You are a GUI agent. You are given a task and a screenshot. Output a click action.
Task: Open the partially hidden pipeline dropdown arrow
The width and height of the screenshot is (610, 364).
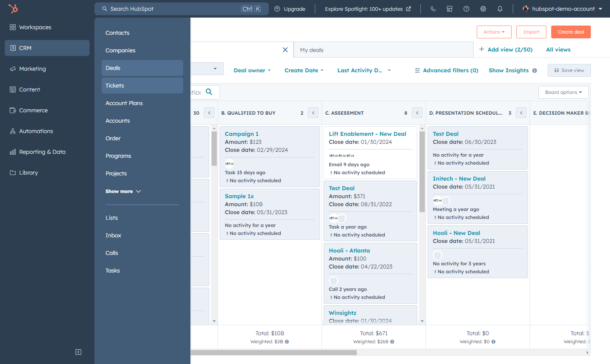[215, 69]
